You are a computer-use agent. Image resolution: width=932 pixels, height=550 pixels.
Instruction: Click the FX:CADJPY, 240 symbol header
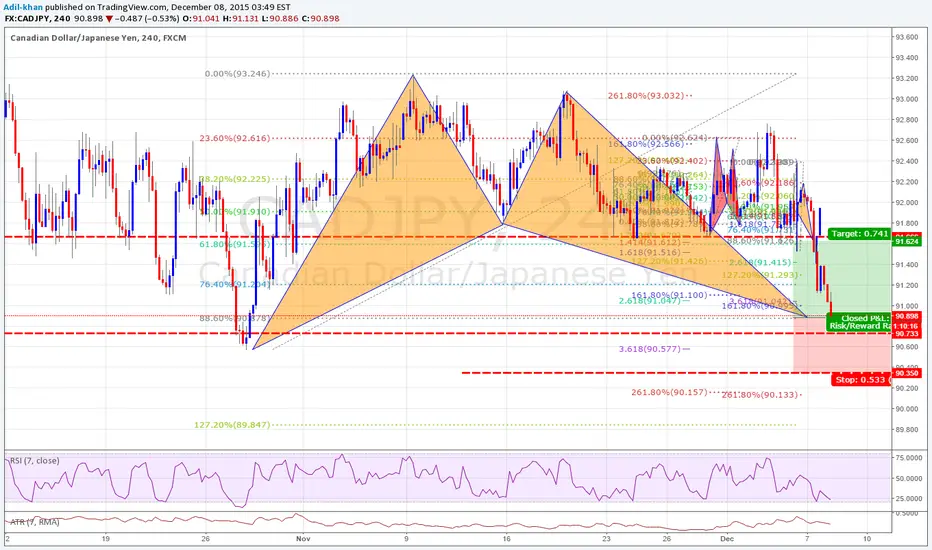37,18
